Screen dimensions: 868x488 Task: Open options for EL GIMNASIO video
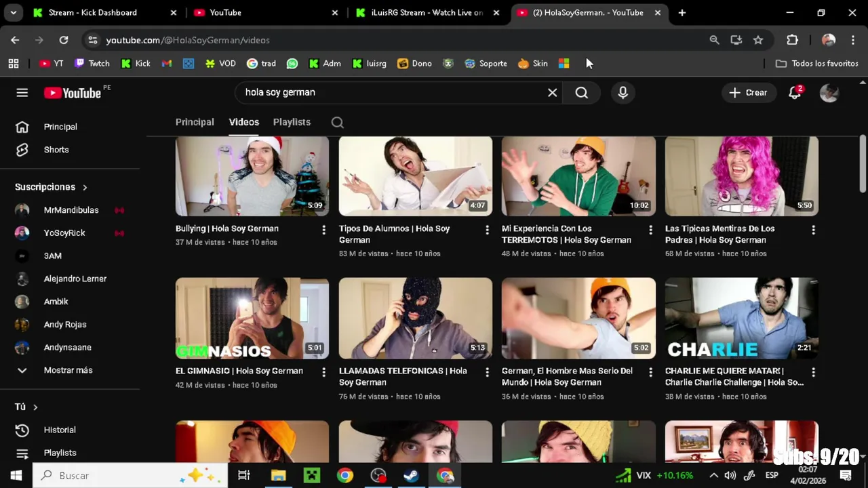(x=323, y=372)
